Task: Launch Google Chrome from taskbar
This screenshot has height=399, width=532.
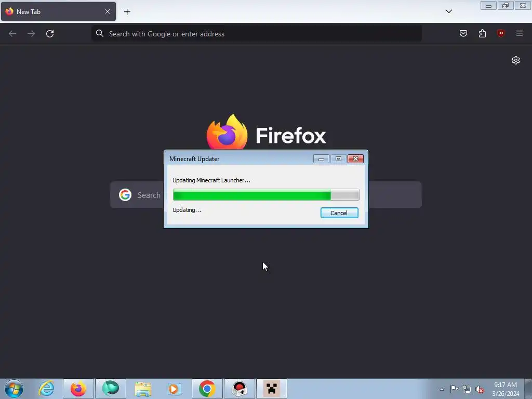Action: 207,389
